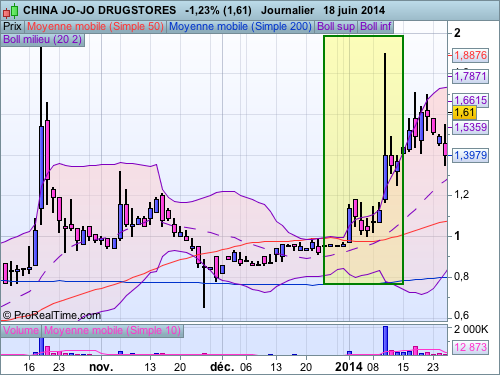Click the yellow 1,61 current price tag
The height and width of the screenshot is (375, 500).
[x=464, y=112]
